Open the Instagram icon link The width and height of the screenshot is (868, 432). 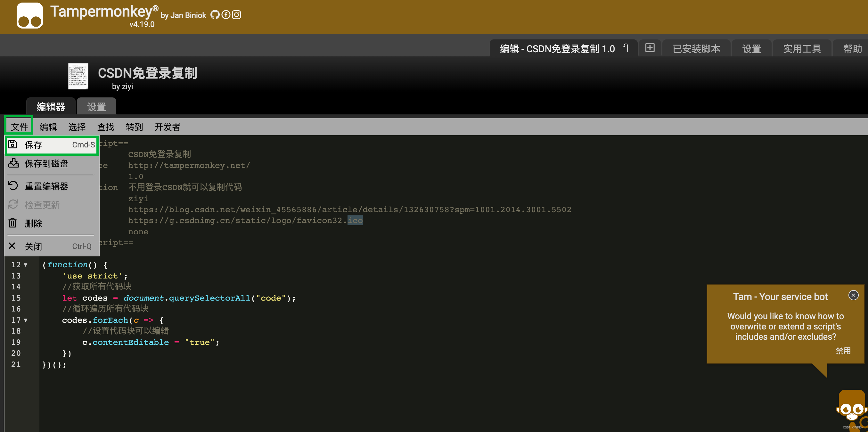pos(237,15)
